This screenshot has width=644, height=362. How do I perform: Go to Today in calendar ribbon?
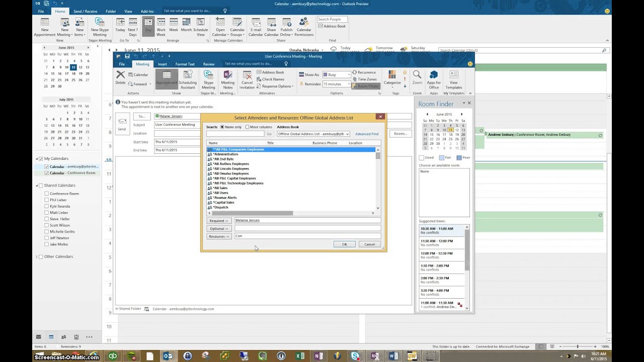click(120, 25)
